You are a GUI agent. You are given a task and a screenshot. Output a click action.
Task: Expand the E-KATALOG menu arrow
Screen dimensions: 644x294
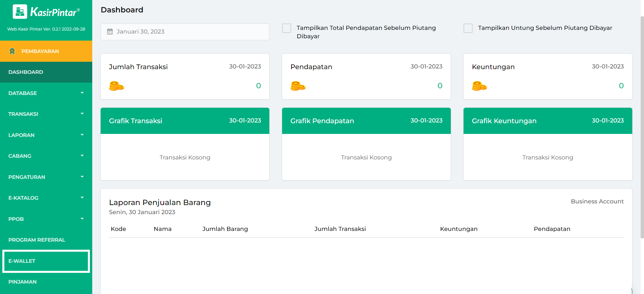pos(82,198)
